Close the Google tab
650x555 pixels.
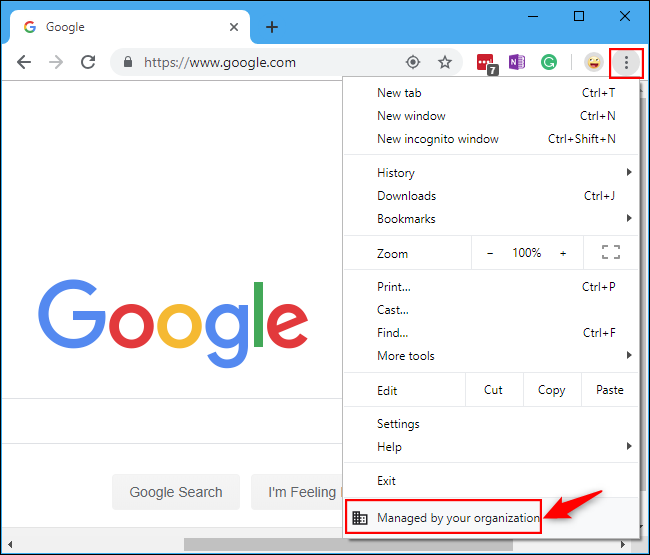click(234, 27)
